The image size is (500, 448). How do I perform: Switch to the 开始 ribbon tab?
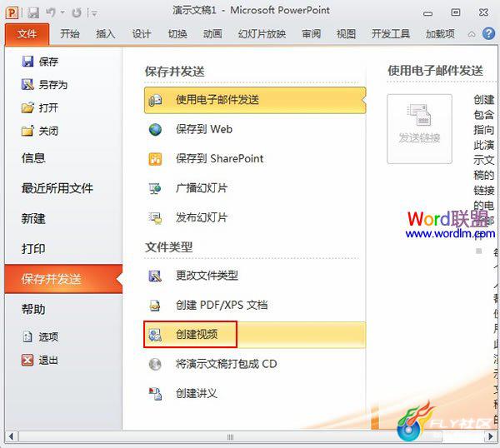click(70, 34)
